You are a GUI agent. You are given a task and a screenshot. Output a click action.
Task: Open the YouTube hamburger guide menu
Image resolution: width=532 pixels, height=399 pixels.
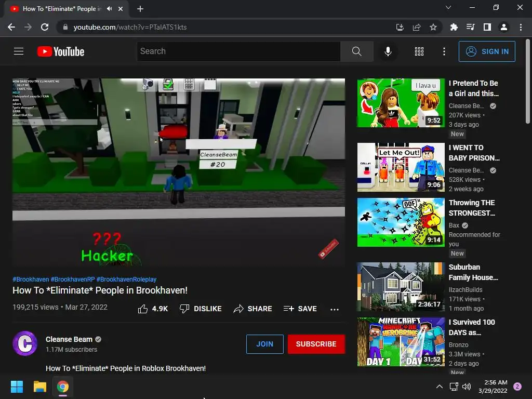pyautogui.click(x=19, y=51)
